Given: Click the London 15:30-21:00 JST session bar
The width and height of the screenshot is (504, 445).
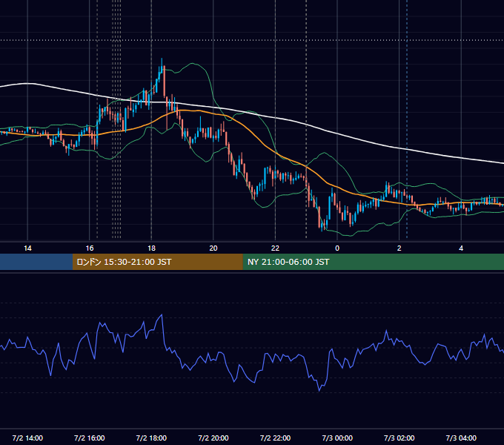Looking at the screenshot, I should coord(157,262).
